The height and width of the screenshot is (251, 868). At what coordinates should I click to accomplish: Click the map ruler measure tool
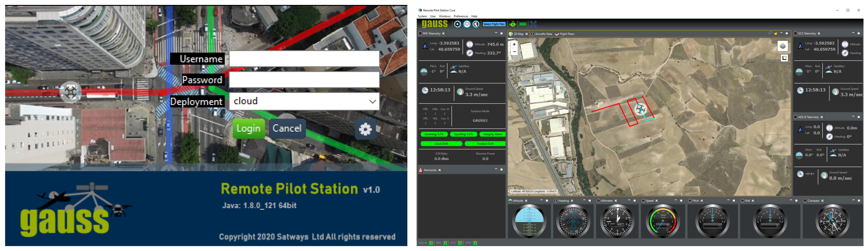click(x=784, y=58)
